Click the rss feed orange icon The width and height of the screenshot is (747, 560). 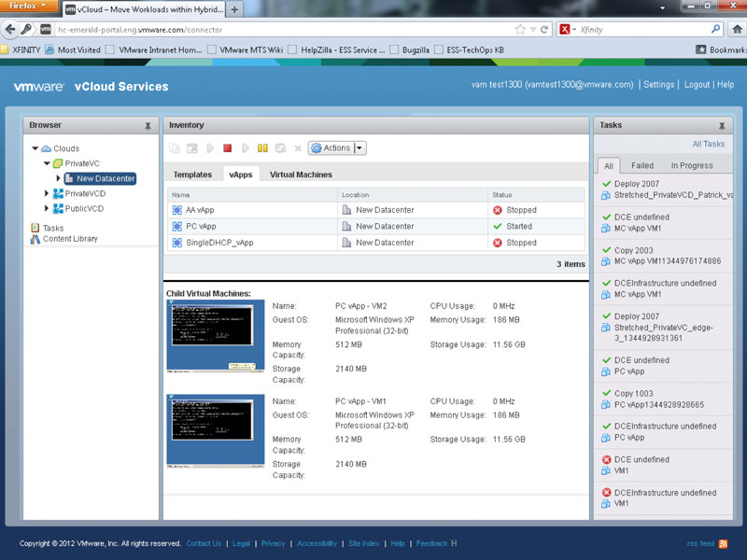click(723, 543)
